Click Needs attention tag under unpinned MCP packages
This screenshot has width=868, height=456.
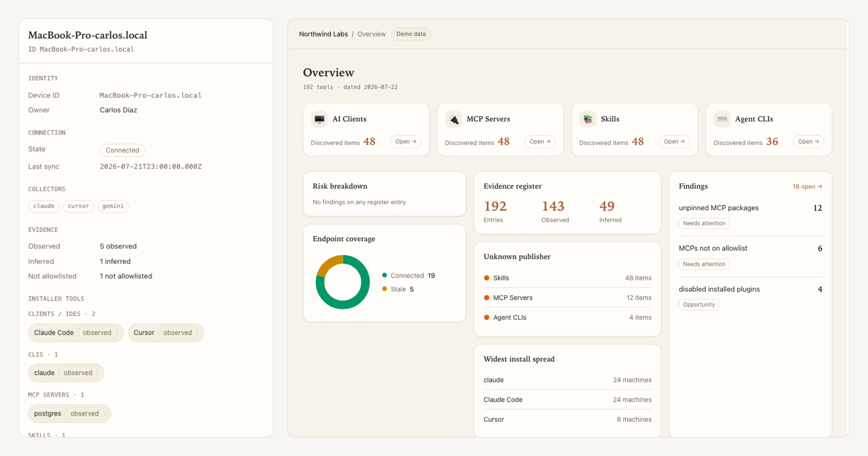(704, 223)
